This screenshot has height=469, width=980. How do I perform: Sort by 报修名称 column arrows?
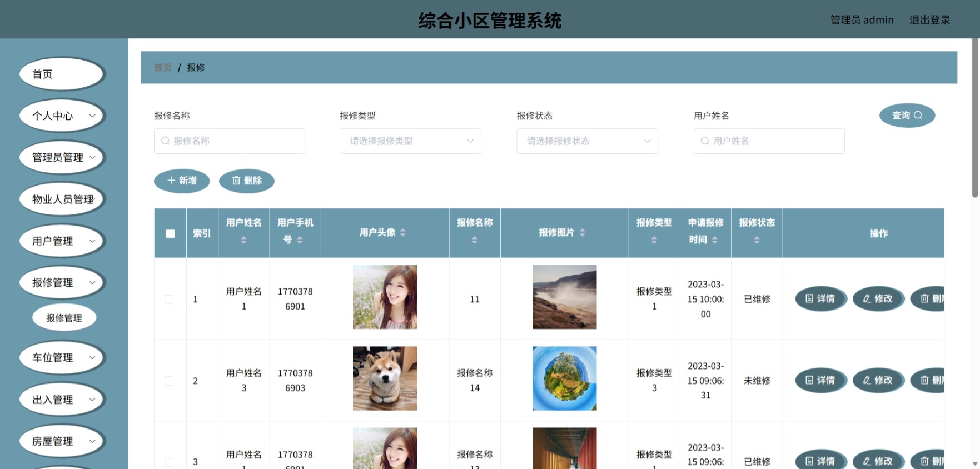(475, 240)
